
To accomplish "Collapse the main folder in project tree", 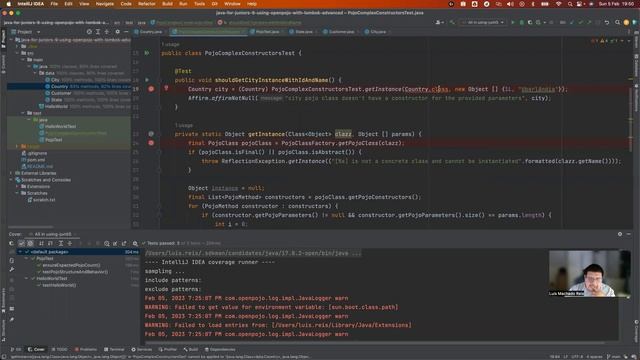I will [x=23, y=60].
